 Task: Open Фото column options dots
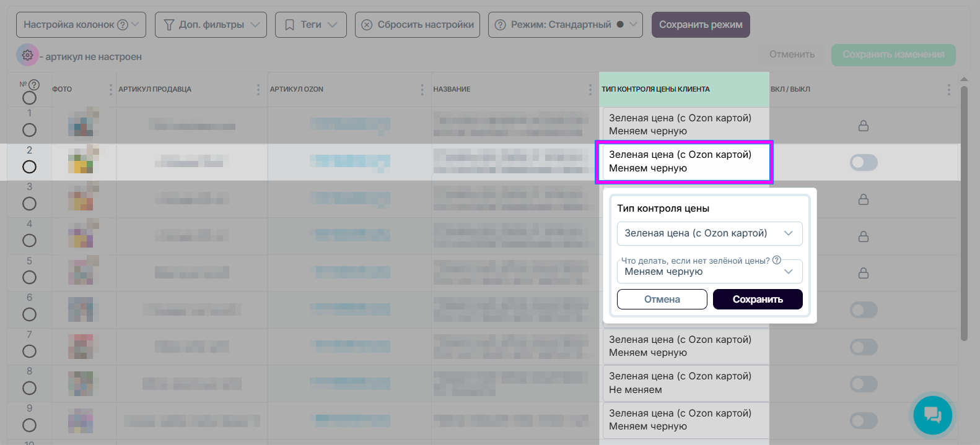point(111,89)
